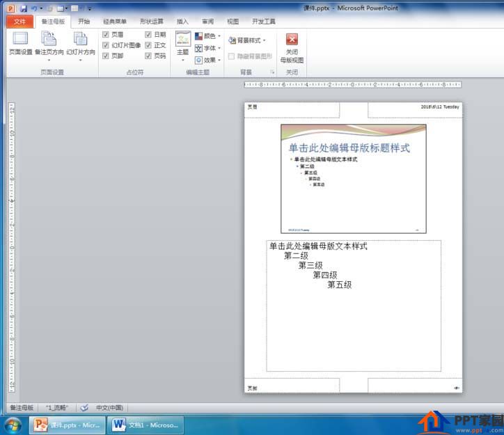
Task: Click the 页脚 footer placeholder on the page
Action: point(292,385)
